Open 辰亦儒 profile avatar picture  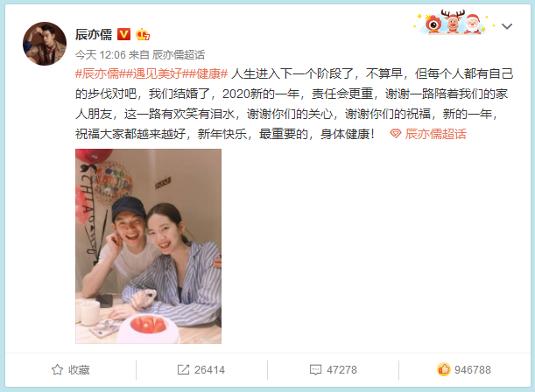tap(45, 44)
